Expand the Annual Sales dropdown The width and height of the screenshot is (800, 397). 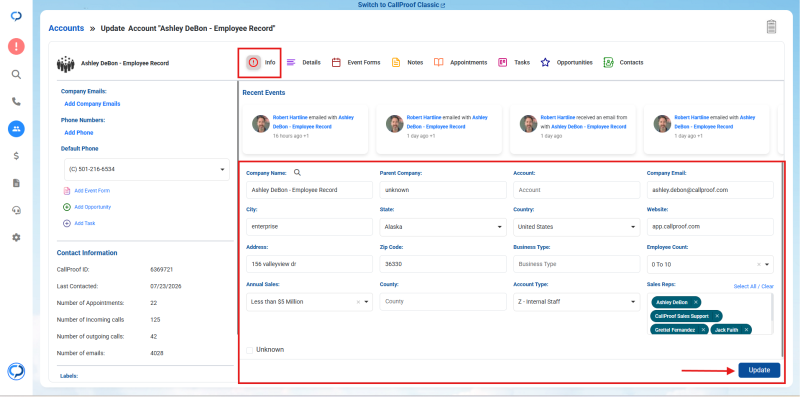pyautogui.click(x=366, y=302)
